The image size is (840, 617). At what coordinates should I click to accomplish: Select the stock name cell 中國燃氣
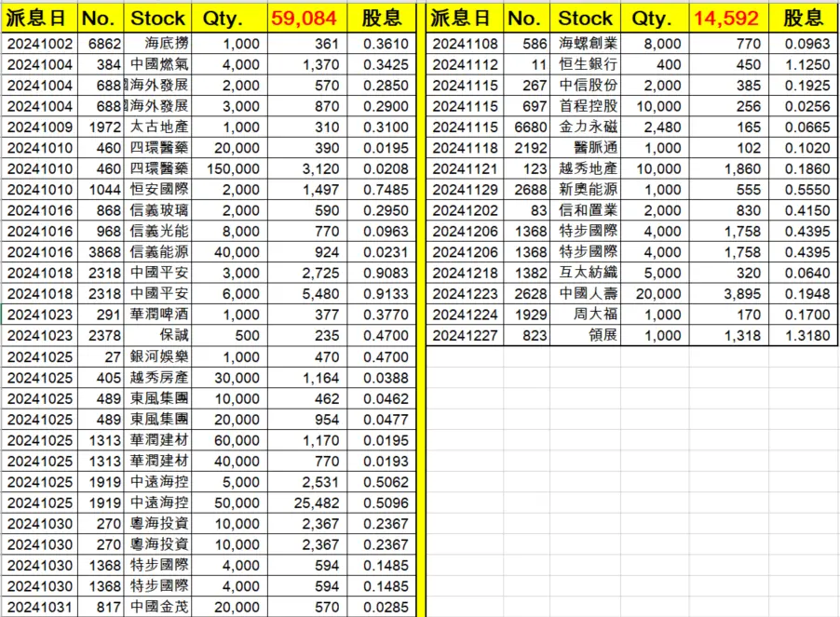pyautogui.click(x=157, y=64)
